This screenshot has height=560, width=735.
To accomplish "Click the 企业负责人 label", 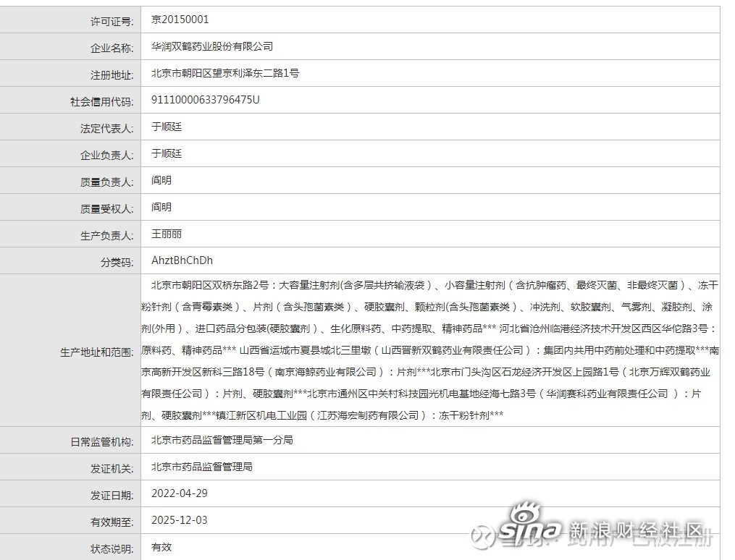I will coord(106,155).
